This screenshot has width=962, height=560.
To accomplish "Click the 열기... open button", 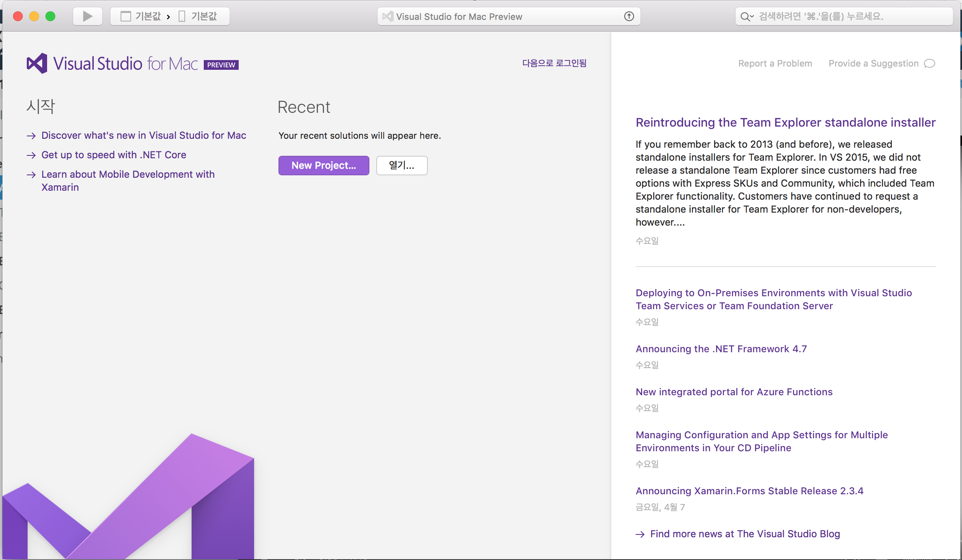I will [x=401, y=166].
